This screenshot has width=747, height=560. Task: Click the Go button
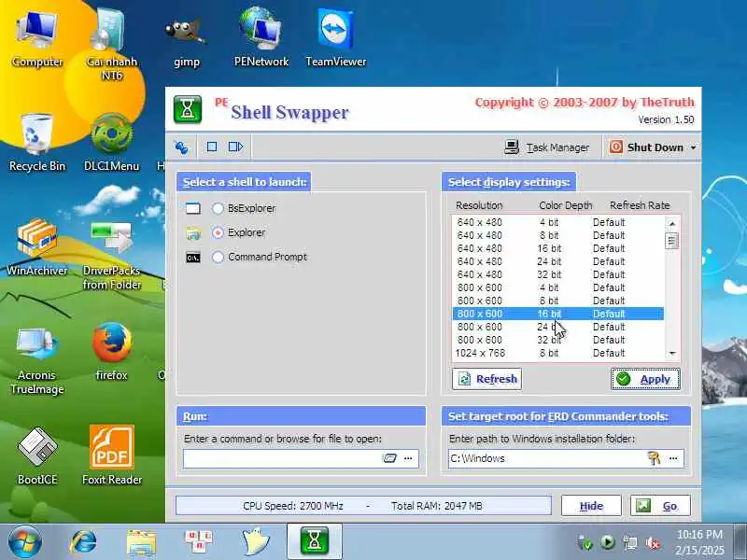660,506
